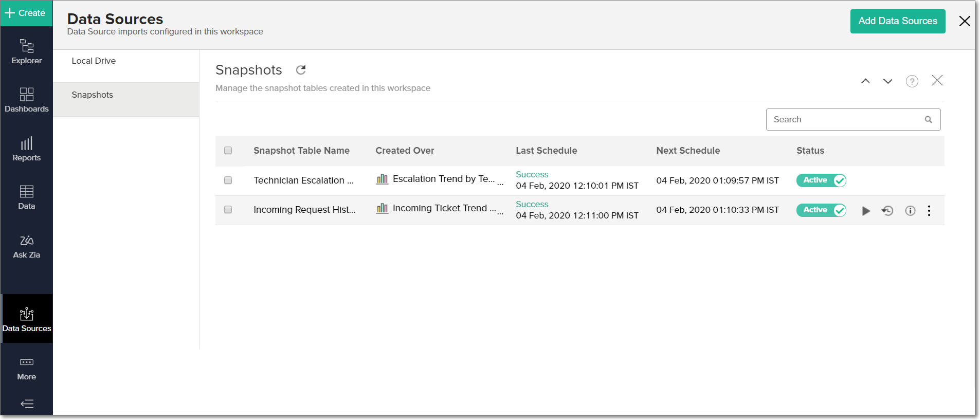Screen dimensions: 980x420
Task: Open the Ask Zia assistant
Action: click(27, 246)
